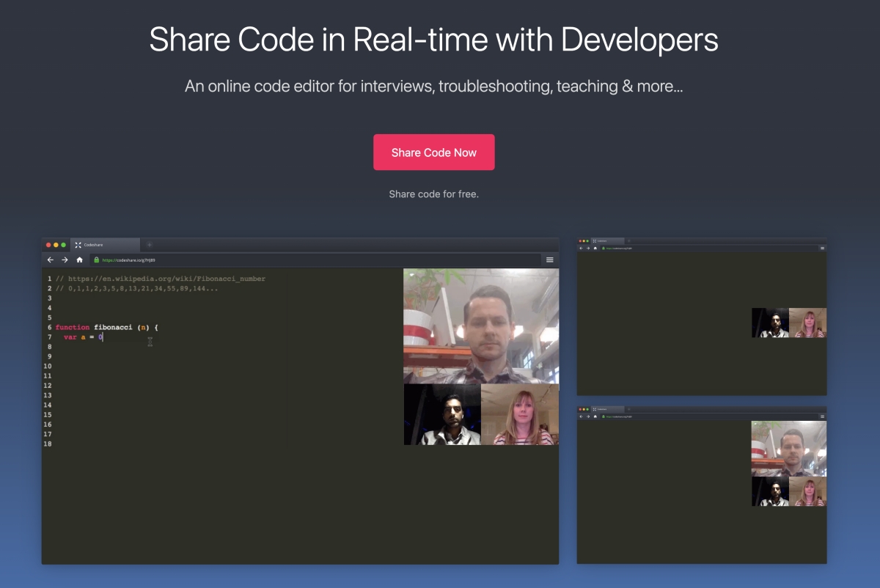Click the green padlock in large browser address bar
Viewport: 880px width, 588px height.
96,260
